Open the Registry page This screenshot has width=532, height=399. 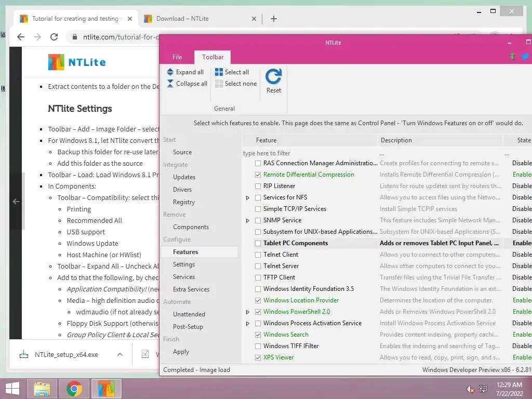(x=183, y=202)
